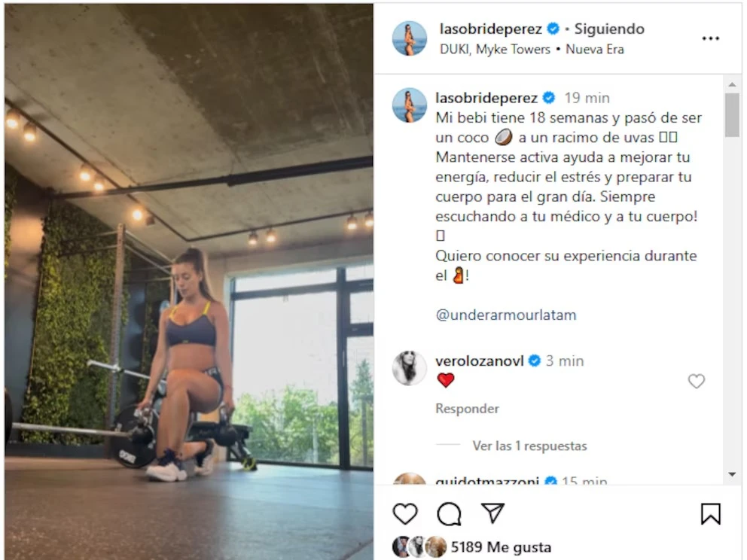Like verolozanovl's comment heart
747x560 pixels.
(x=696, y=381)
